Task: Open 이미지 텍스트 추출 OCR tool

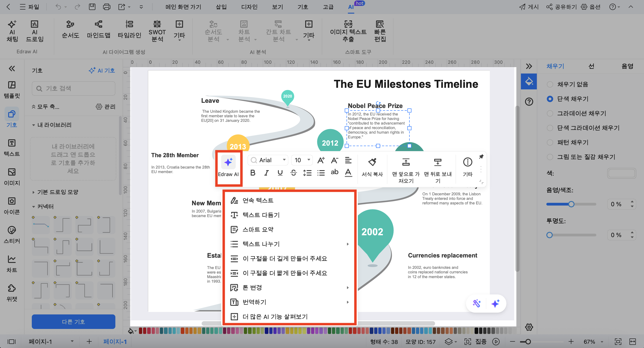Action: coord(348,31)
